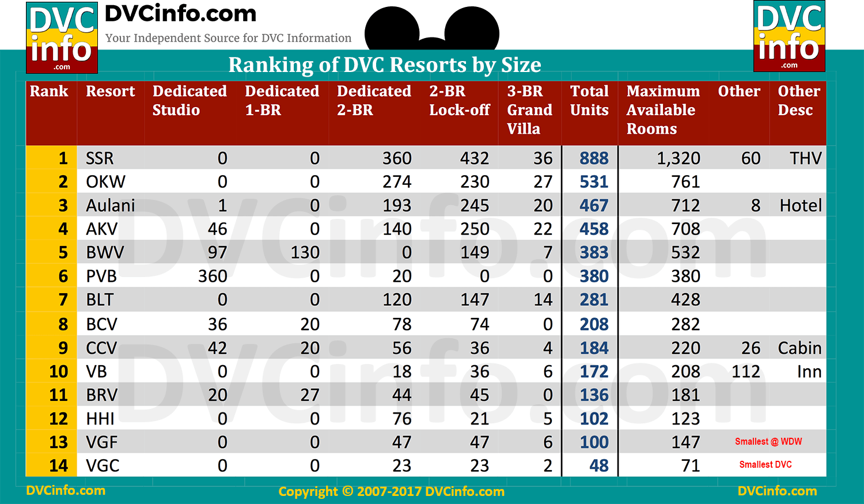Viewport: 864px width, 504px height.
Task: Click maximum rooms value 1,320
Action: pyautogui.click(x=679, y=158)
